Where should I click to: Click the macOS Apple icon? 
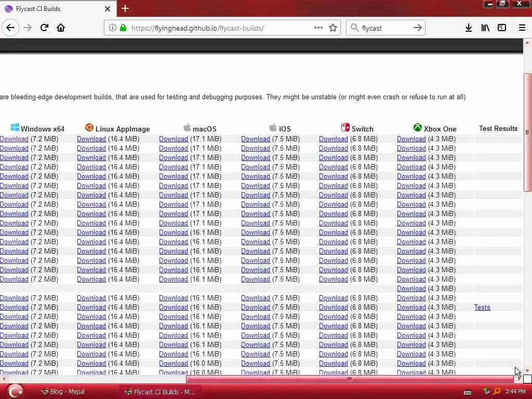coord(187,128)
